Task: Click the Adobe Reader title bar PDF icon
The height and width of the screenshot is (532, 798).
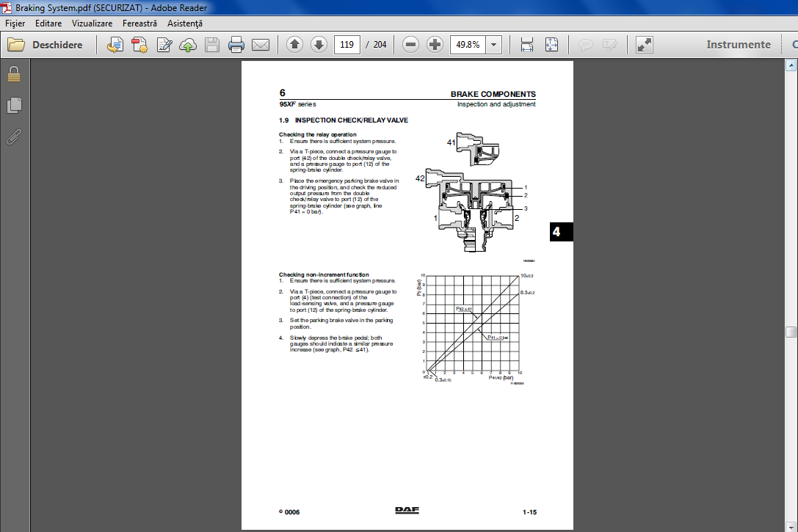Action: click(x=7, y=7)
